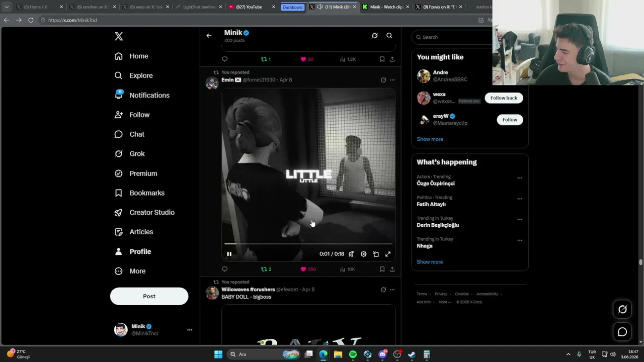
Task: Open account menu dots next to Minik
Action: tap(190, 330)
